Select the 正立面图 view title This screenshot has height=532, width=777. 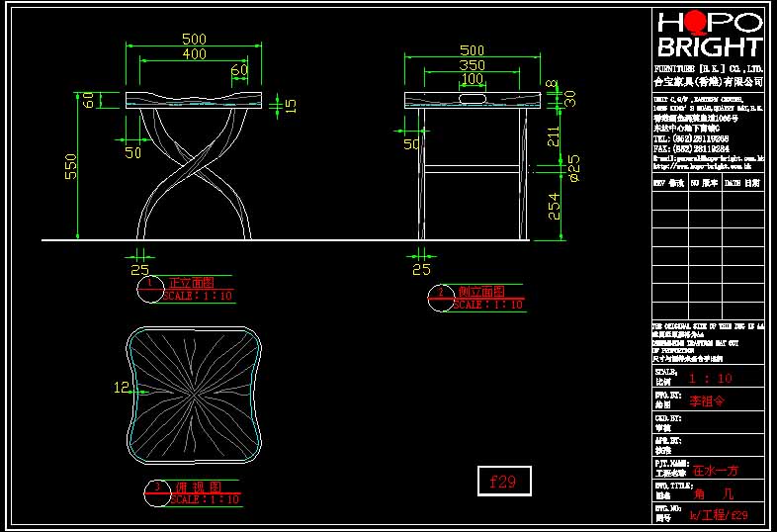click(x=191, y=283)
